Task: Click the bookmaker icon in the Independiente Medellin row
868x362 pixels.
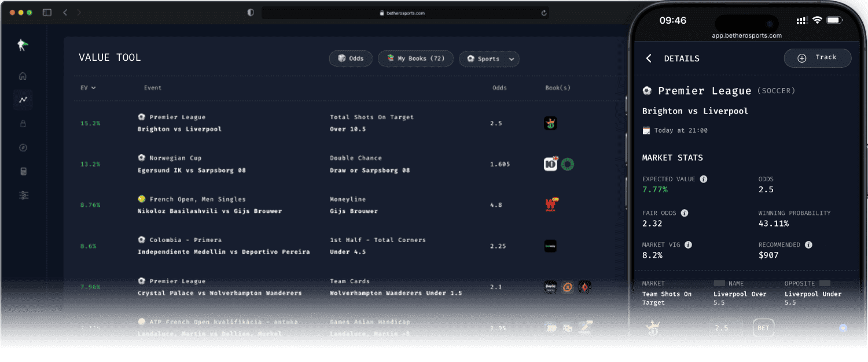Action: [550, 246]
